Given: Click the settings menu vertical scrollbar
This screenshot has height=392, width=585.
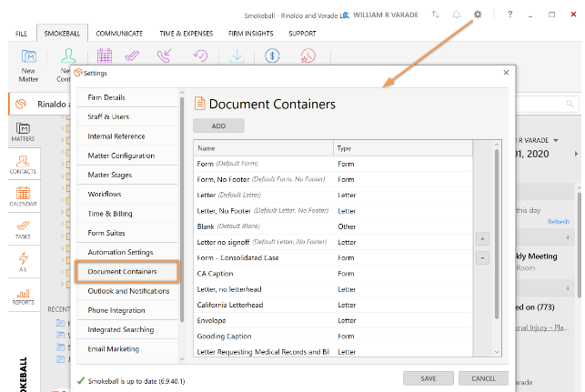Looking at the screenshot, I should [x=182, y=209].
